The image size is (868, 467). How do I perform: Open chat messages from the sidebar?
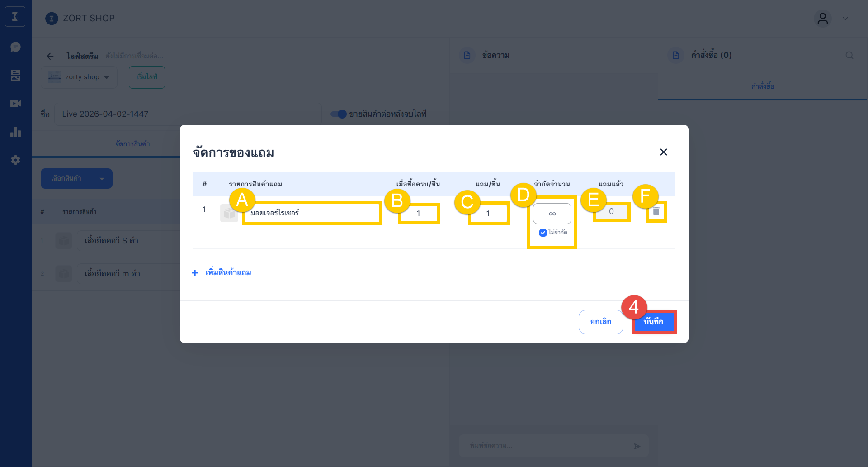tap(15, 47)
